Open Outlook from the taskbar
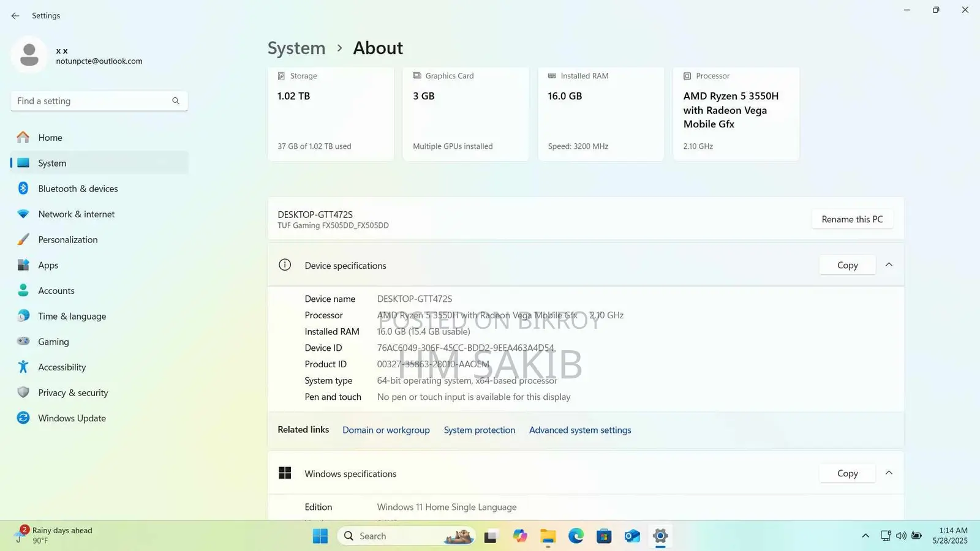The width and height of the screenshot is (980, 551). [632, 536]
